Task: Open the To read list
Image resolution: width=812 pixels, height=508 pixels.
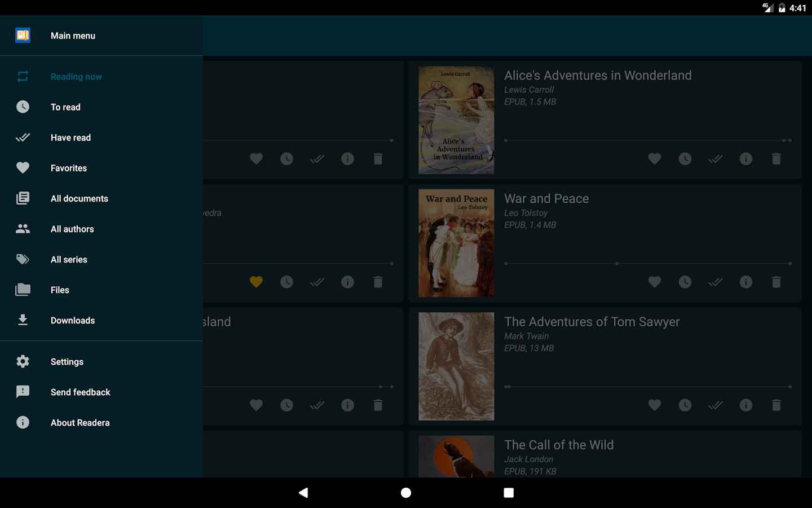Action: pyautogui.click(x=101, y=107)
